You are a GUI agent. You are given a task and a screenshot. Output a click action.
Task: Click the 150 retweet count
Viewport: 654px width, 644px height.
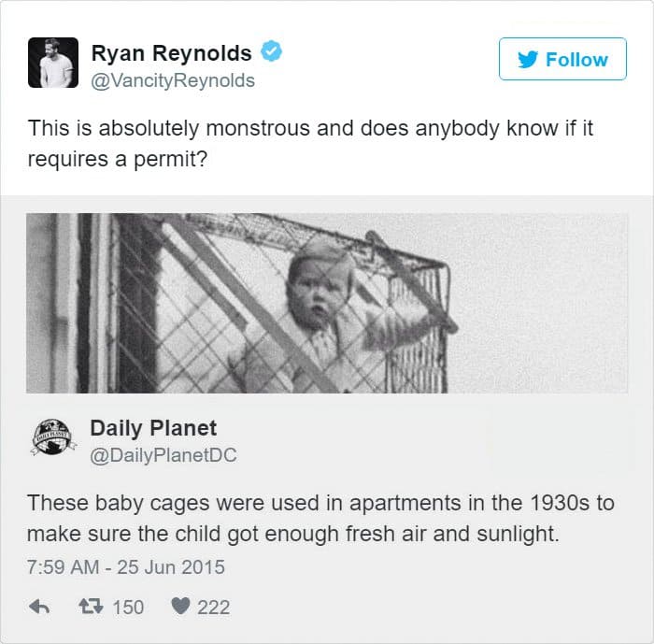128,607
